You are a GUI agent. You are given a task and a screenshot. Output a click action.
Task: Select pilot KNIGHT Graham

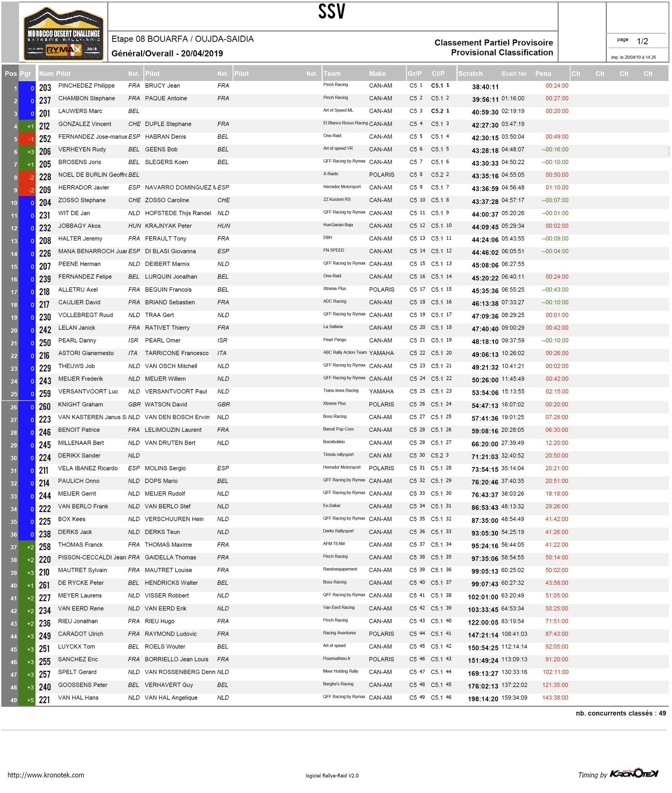click(x=80, y=404)
